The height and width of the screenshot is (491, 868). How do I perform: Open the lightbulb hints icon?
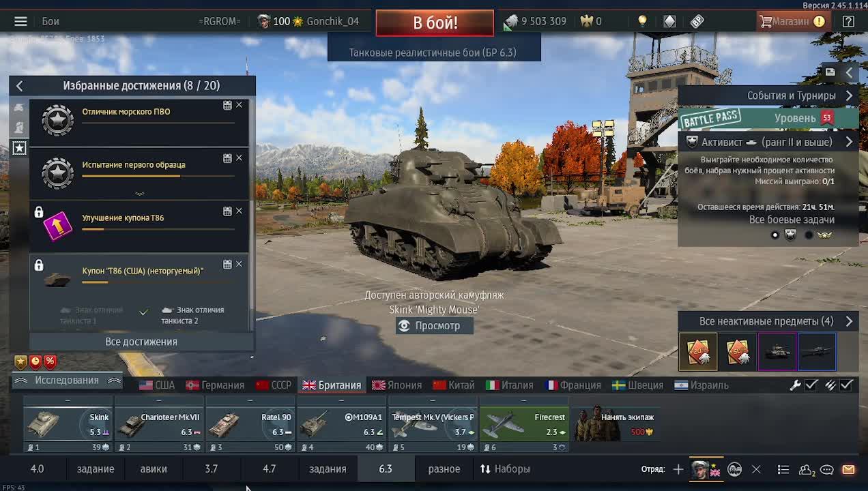point(642,21)
